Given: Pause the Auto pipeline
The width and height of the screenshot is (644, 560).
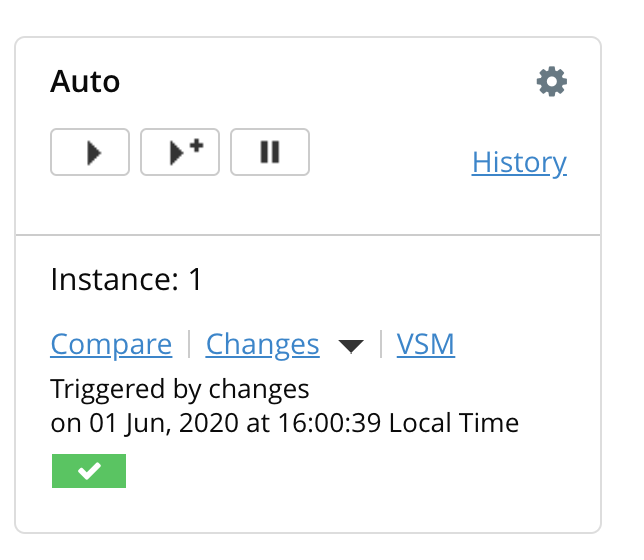Looking at the screenshot, I should (x=270, y=153).
